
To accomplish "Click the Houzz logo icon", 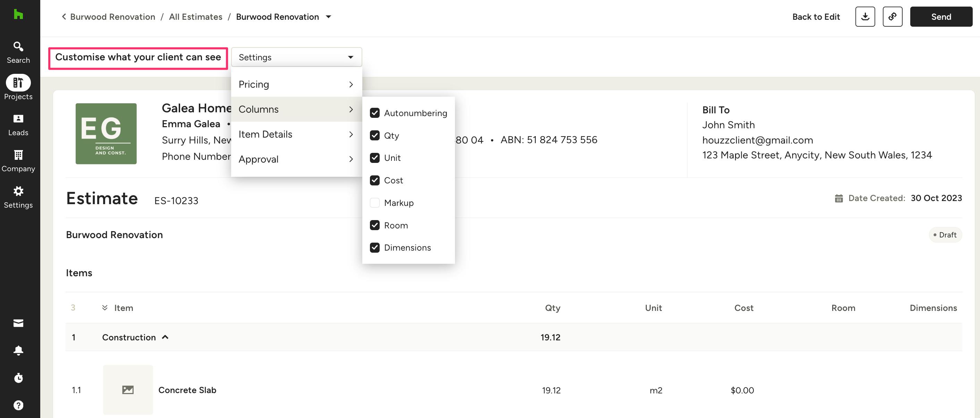I will (18, 15).
